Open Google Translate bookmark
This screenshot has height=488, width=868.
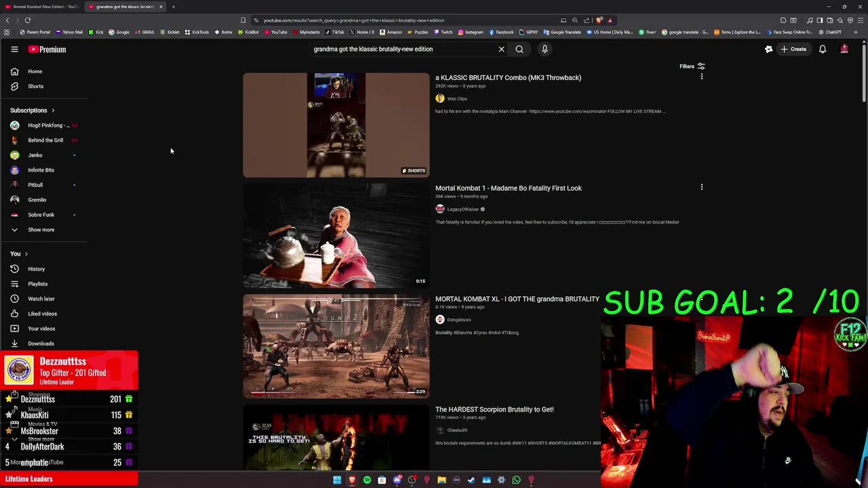[562, 32]
